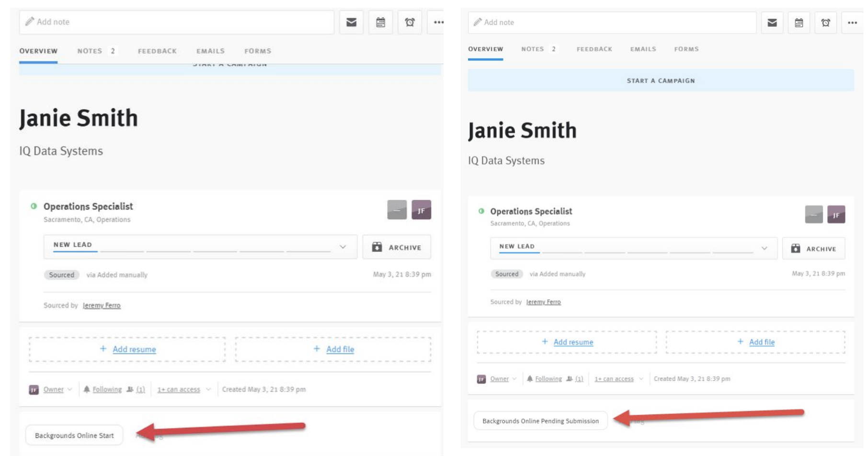Click the calendar scheduling icon
Screen dimensions: 868x456
(381, 22)
